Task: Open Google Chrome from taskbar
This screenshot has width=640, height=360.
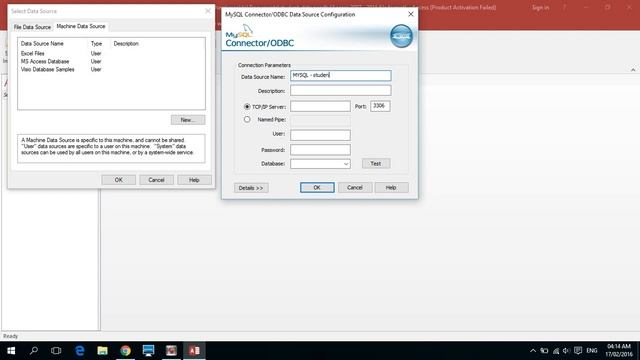Action: tap(125, 351)
